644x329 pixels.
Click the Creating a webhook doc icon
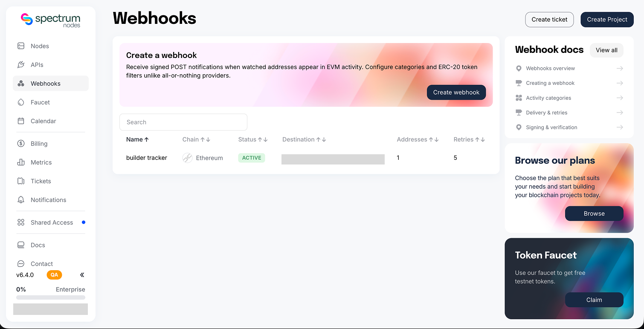(x=519, y=83)
